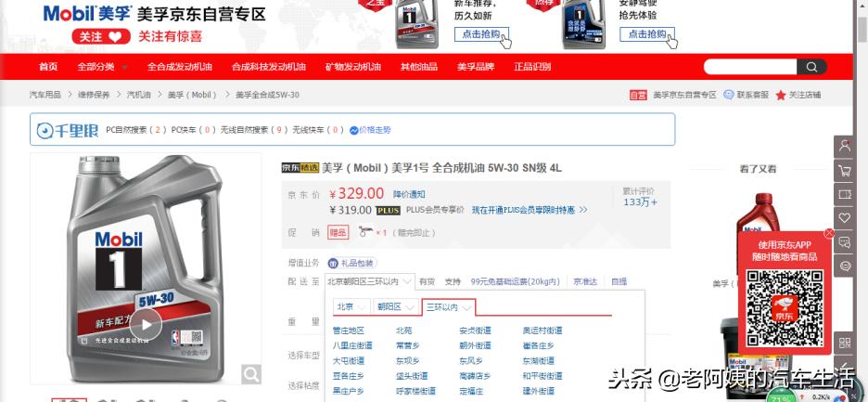Open the favorites heart icon in the right sidebar
Viewport: 868px width, 402px height.
[845, 218]
